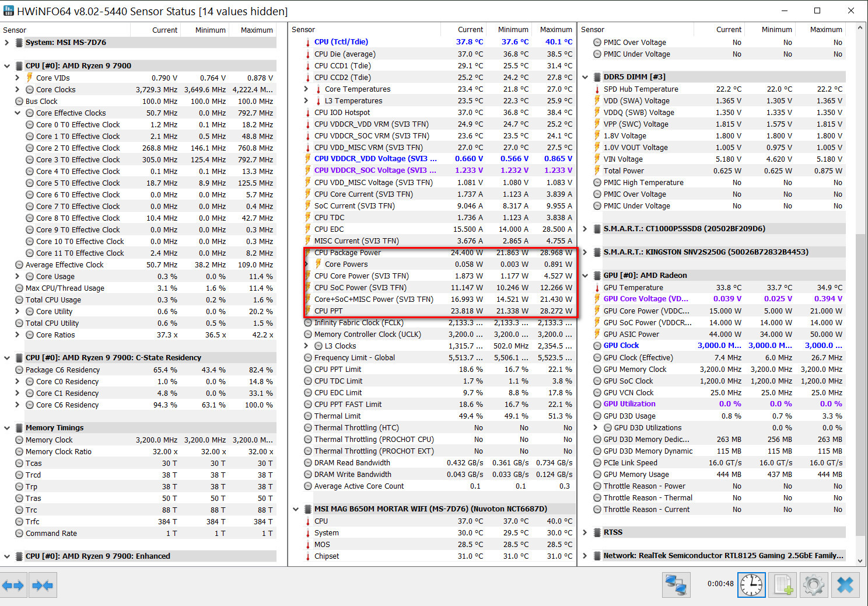Expand the System: MSI MS-7D76 group
This screenshot has height=606, width=868.
6,43
